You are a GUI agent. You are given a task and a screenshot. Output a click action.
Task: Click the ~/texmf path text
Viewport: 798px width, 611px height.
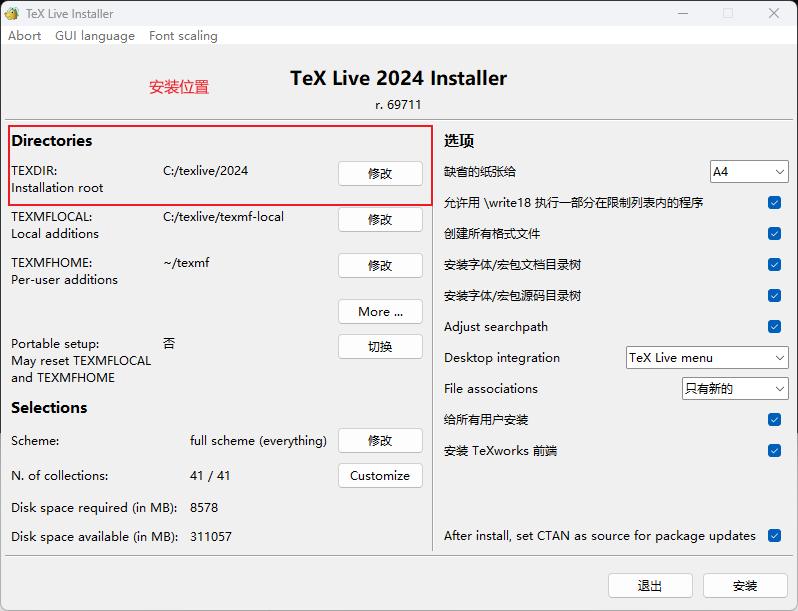(186, 263)
